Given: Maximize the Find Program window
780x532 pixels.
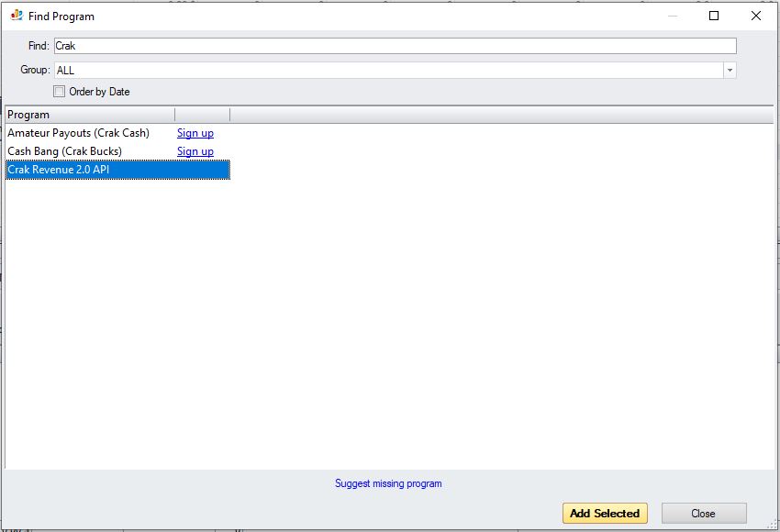Looking at the screenshot, I should (714, 16).
